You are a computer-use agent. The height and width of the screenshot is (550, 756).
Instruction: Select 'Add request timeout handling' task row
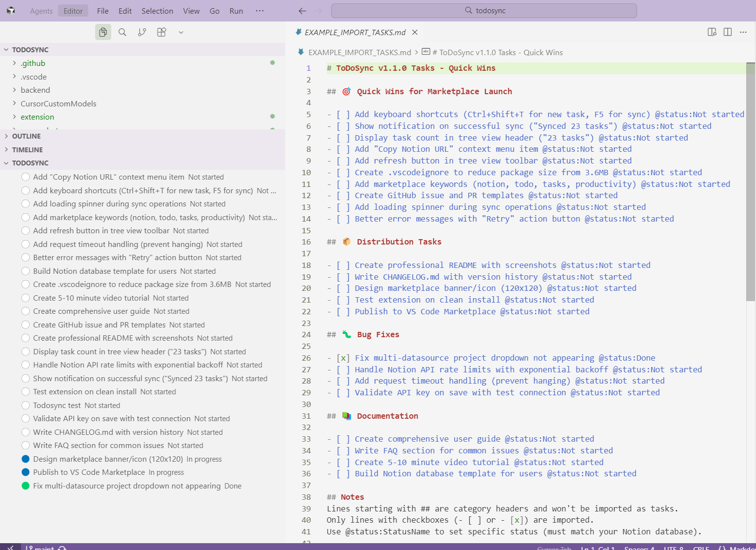coord(142,244)
